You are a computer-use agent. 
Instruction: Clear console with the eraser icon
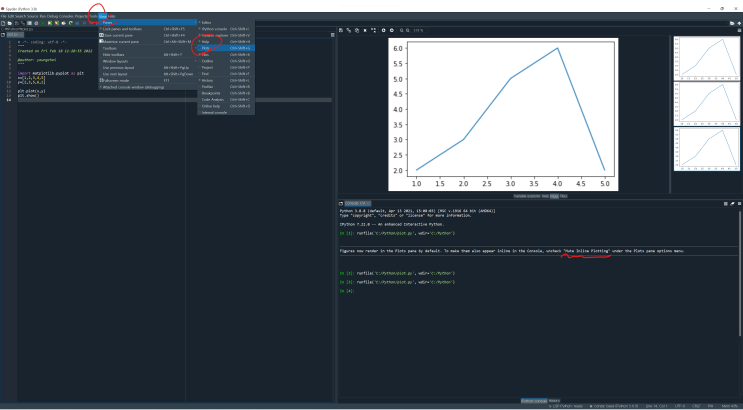tap(733, 203)
